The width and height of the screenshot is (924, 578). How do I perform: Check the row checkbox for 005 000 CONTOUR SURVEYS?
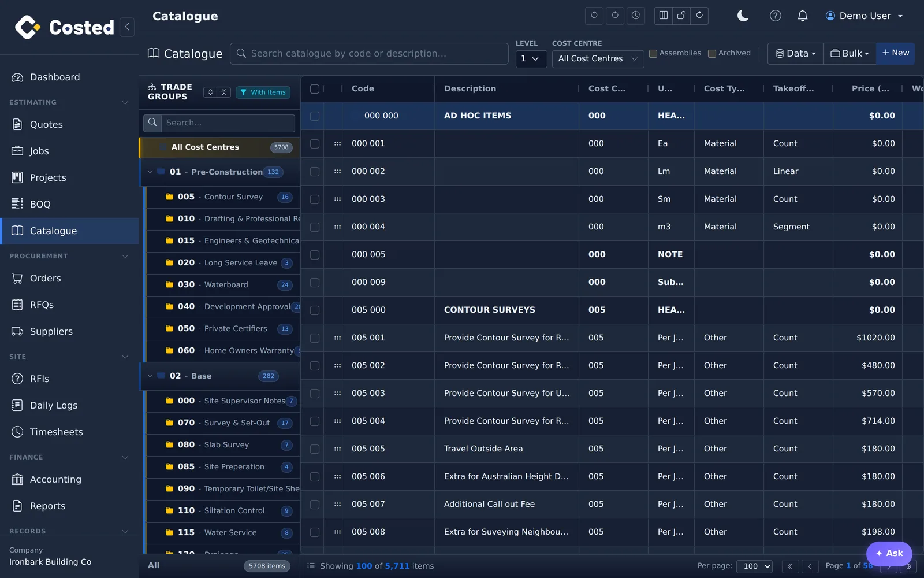315,310
